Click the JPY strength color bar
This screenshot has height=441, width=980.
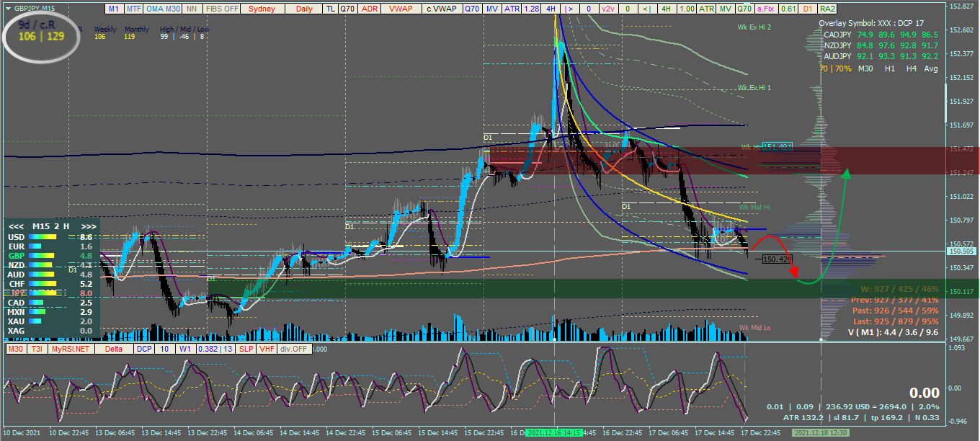tap(42, 293)
